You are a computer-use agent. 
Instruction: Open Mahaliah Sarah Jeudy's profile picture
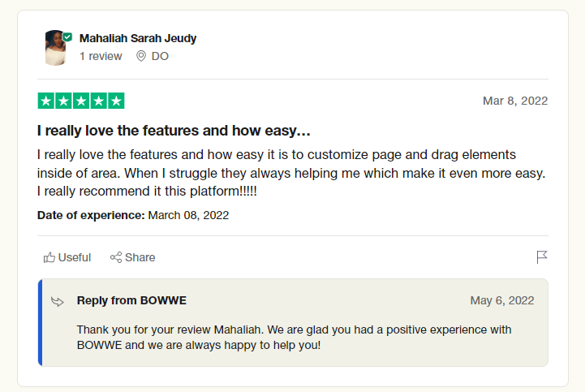(x=55, y=48)
